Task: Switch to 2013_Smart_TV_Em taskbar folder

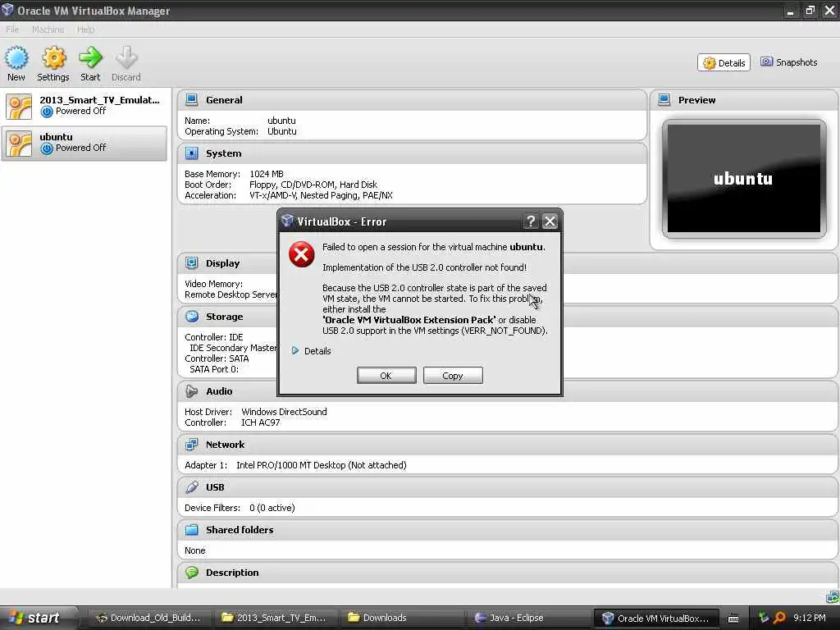Action: coord(274,618)
